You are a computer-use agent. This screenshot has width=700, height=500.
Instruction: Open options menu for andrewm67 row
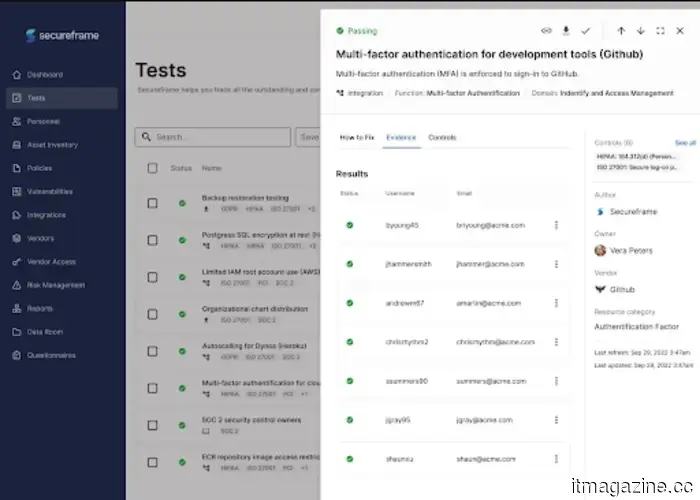[x=556, y=303]
